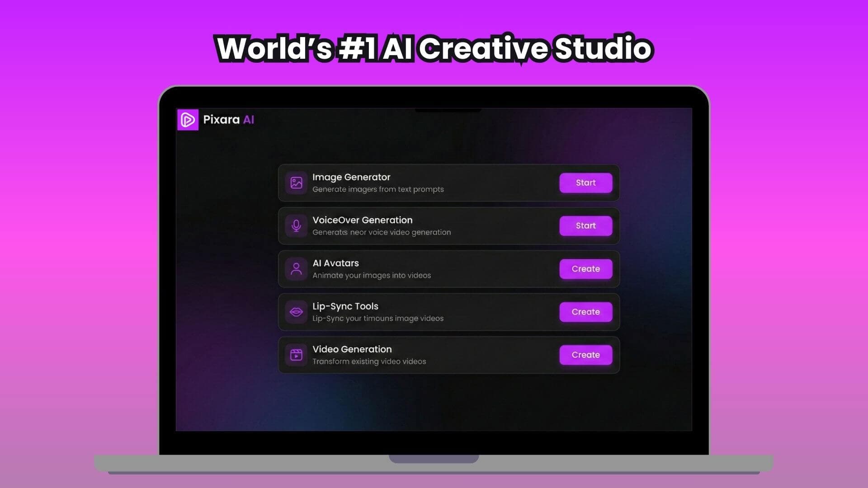Create with Video Generation
Screen dimensions: 868x488
point(586,355)
